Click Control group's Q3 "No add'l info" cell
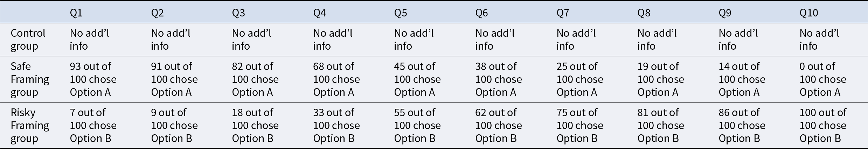The width and height of the screenshot is (868, 149). 251,40
